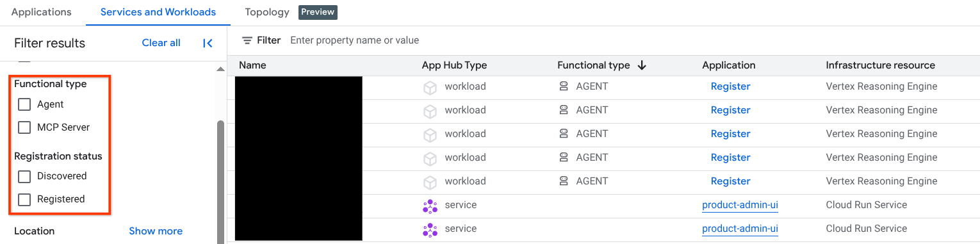
Task: Go to the Topology tab
Action: tap(267, 12)
